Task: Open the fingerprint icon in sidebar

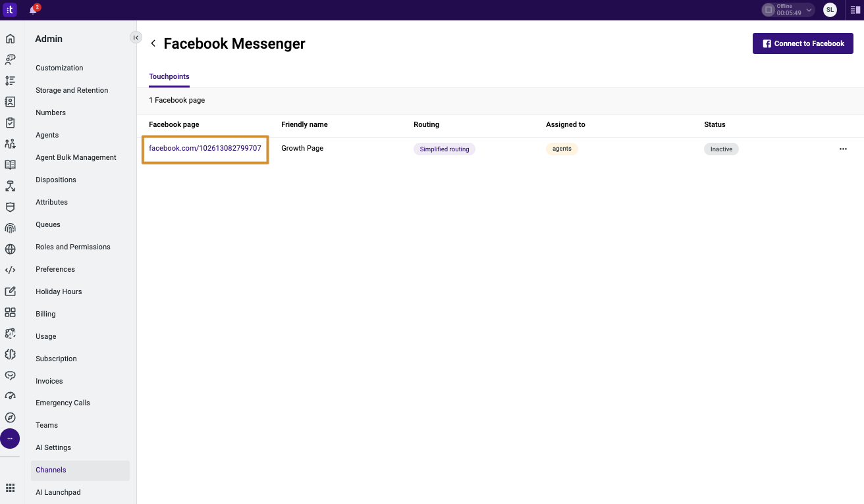Action: 10,228
